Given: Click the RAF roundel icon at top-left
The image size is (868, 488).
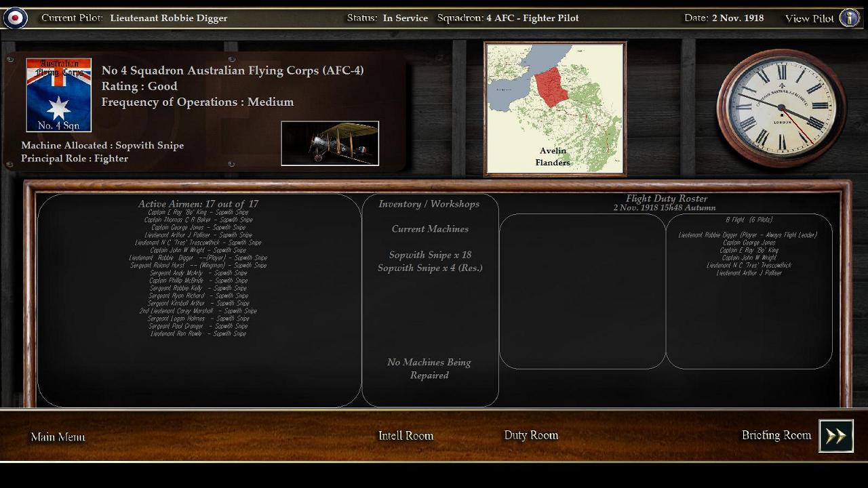Looking at the screenshot, I should 15,18.
